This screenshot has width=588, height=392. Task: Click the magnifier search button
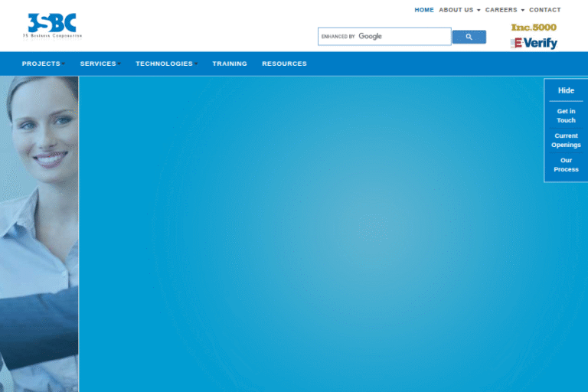point(469,37)
